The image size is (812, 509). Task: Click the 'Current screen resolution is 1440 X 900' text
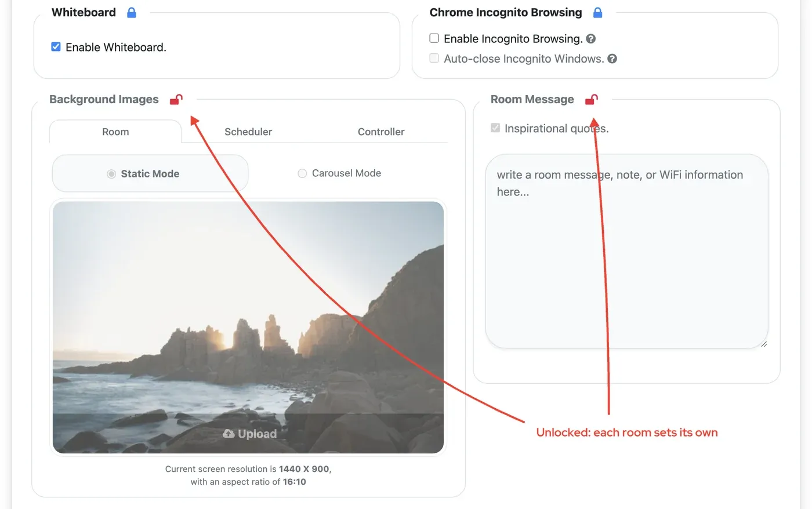248,469
